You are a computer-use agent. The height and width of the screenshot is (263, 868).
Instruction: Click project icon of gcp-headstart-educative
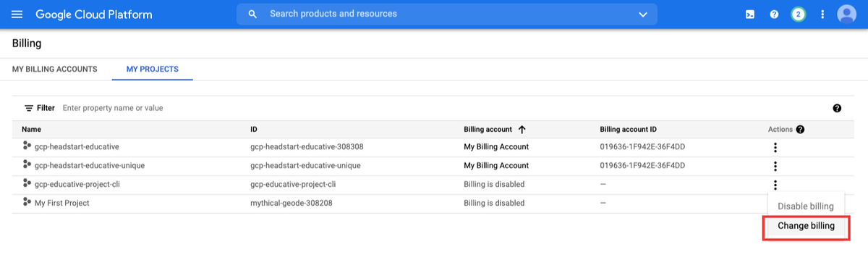(27, 146)
